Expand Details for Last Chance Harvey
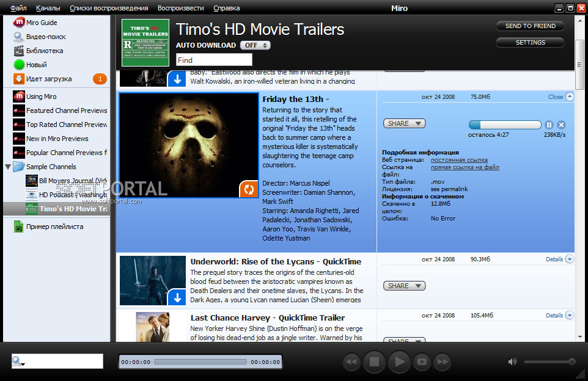The image size is (588, 381). pyautogui.click(x=559, y=316)
